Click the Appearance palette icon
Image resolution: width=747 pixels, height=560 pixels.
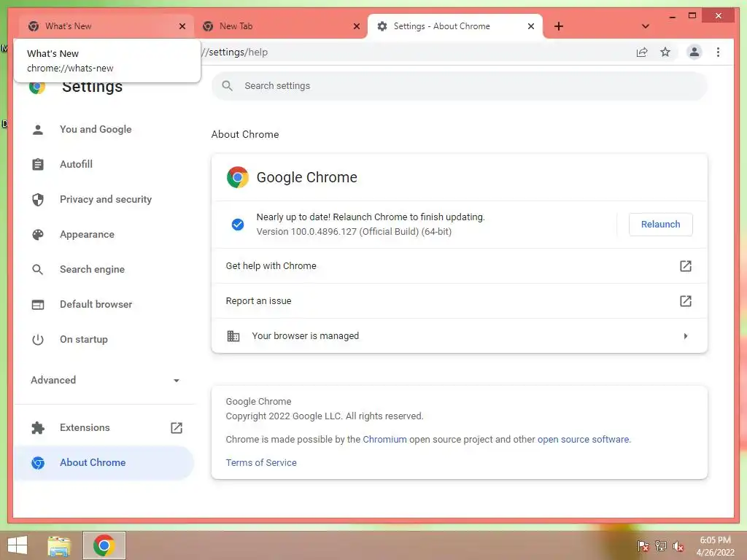click(x=38, y=234)
